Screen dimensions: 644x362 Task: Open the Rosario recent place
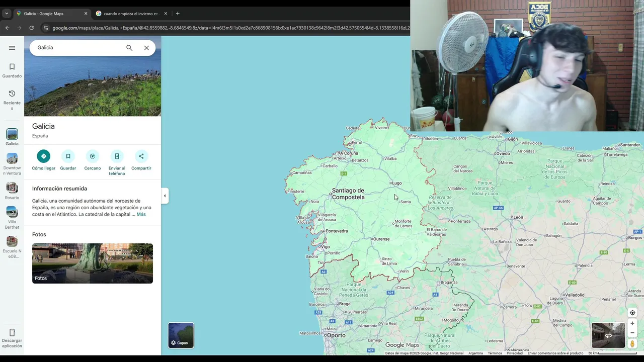coord(12,191)
